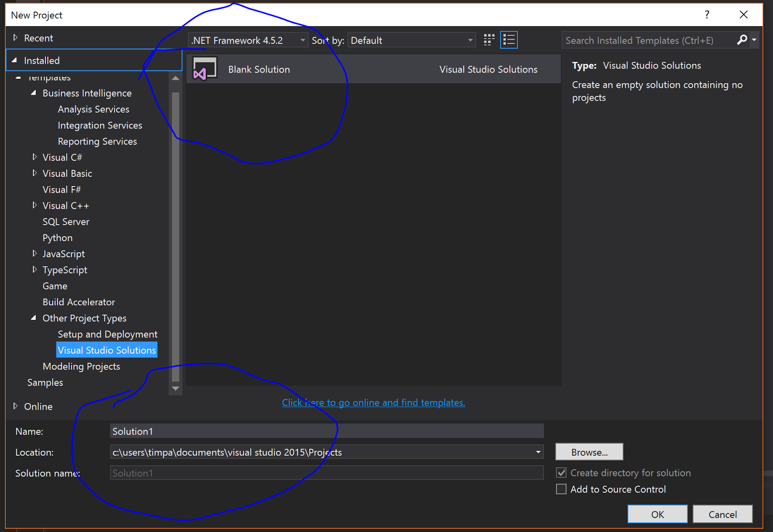Expand the TypeScript node
This screenshot has height=532, width=773.
(x=34, y=270)
